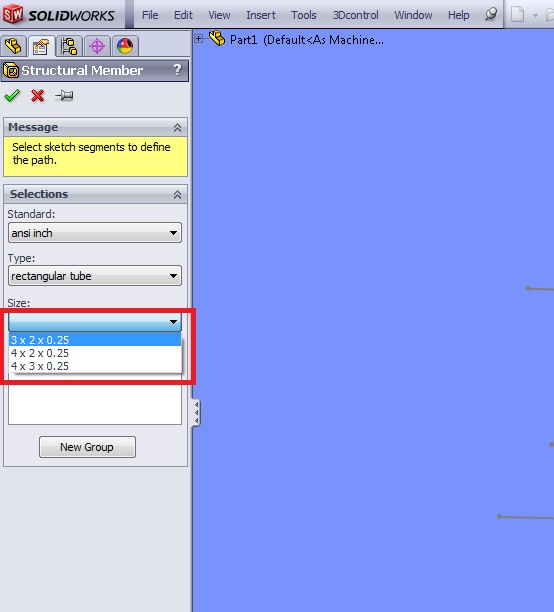
Task: Select size 4 x 3 x 0.25
Action: click(x=95, y=366)
